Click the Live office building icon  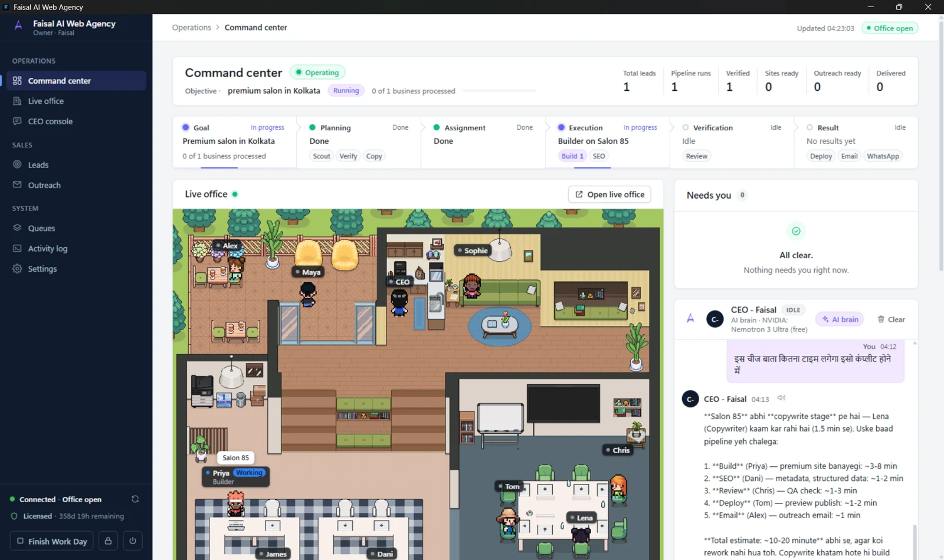pos(17,101)
